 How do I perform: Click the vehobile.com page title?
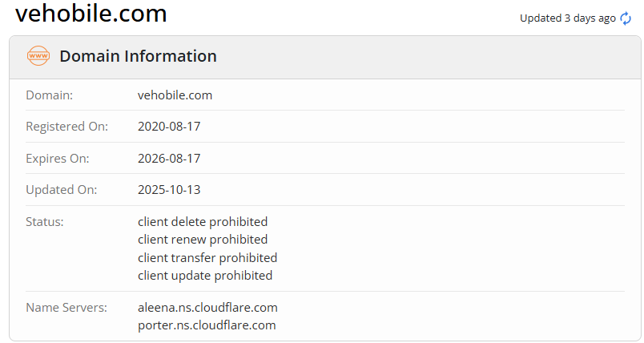[91, 14]
